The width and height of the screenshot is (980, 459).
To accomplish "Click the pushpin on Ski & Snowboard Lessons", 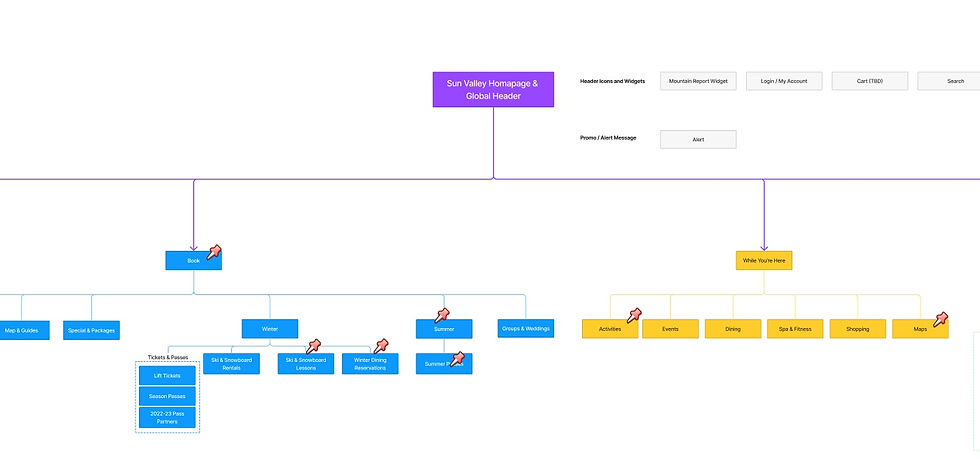I will 313,346.
